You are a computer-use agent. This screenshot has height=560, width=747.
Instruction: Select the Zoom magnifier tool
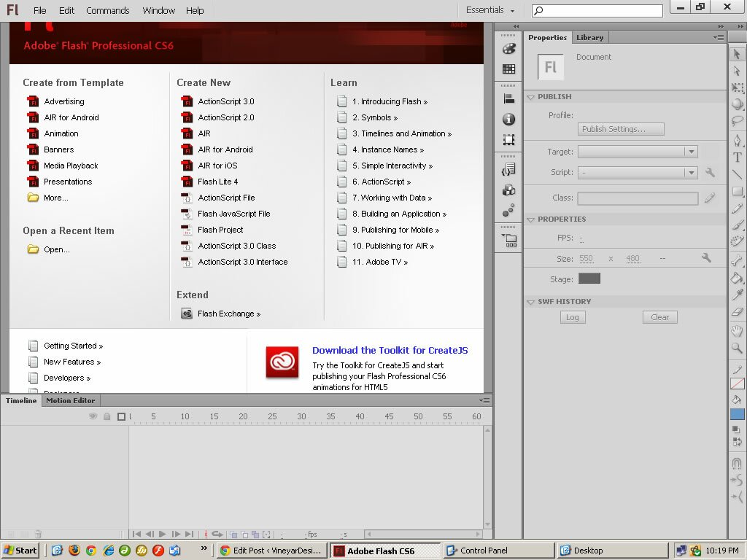pyautogui.click(x=737, y=348)
